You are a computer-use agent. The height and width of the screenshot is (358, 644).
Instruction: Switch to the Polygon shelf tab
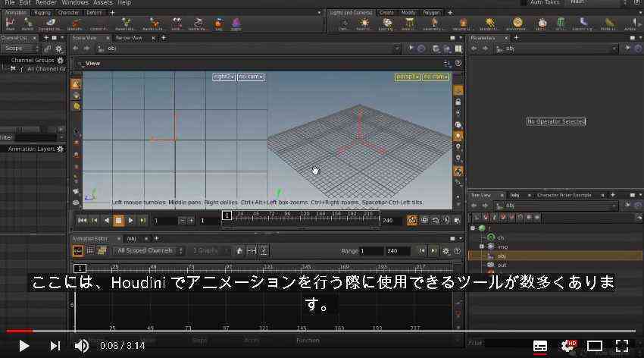[x=431, y=13]
